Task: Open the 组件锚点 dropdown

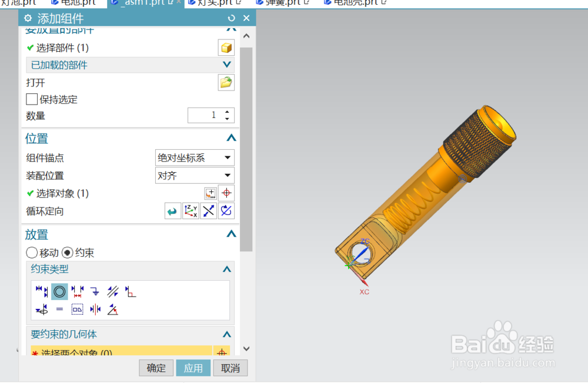Action: (195, 157)
